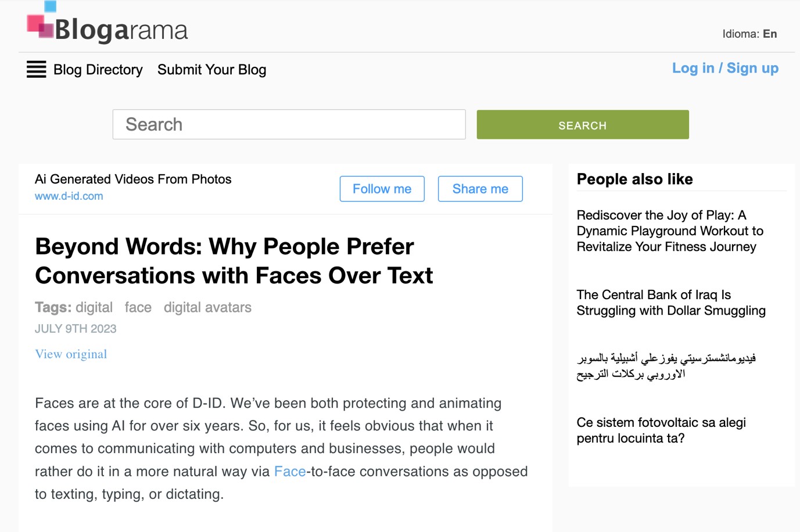
Task: Select the digital tag
Action: coord(94,307)
